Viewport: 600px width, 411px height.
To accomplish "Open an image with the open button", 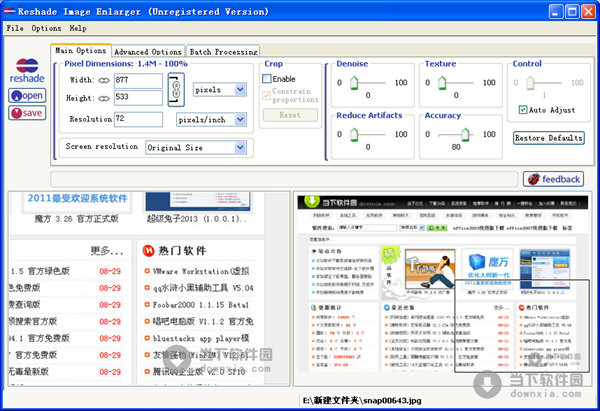I will click(27, 95).
